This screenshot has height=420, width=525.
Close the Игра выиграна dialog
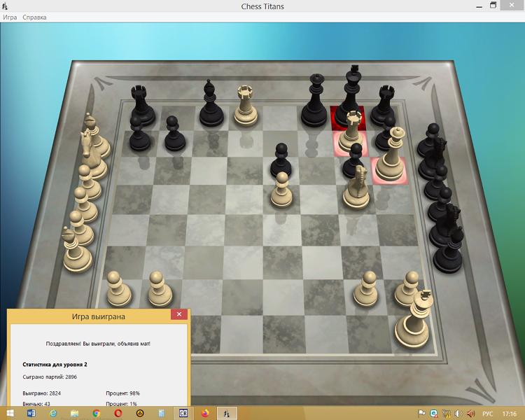click(x=179, y=315)
